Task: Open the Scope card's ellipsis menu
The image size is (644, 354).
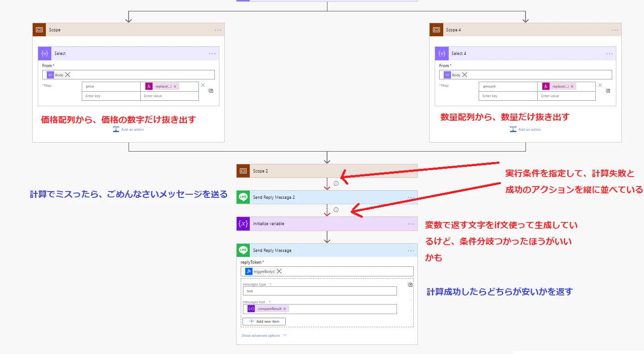Action: point(218,30)
